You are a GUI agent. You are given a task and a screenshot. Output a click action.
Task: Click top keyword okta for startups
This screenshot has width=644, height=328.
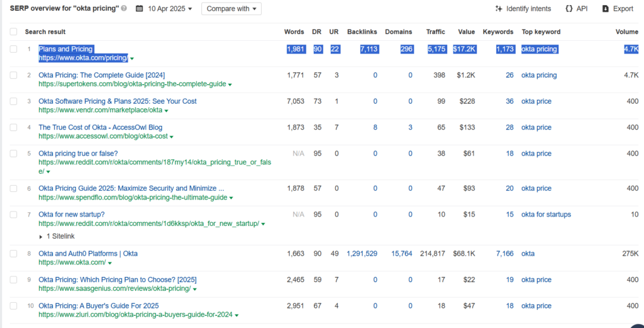coord(547,215)
